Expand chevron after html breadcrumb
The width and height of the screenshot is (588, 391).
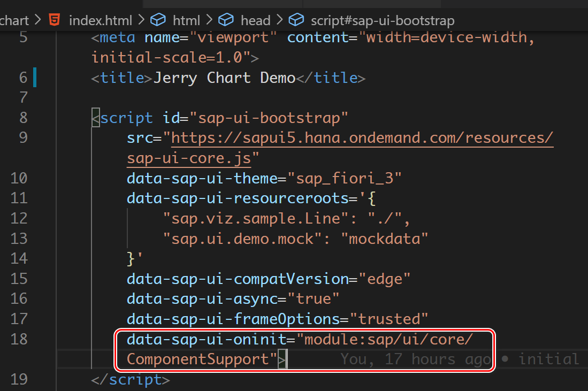209,19
